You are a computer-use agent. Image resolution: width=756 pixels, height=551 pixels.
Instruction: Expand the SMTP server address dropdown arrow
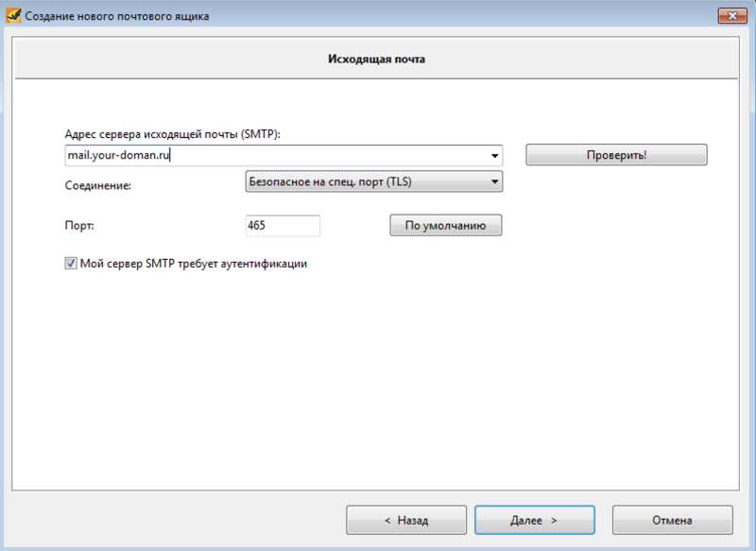coord(494,155)
